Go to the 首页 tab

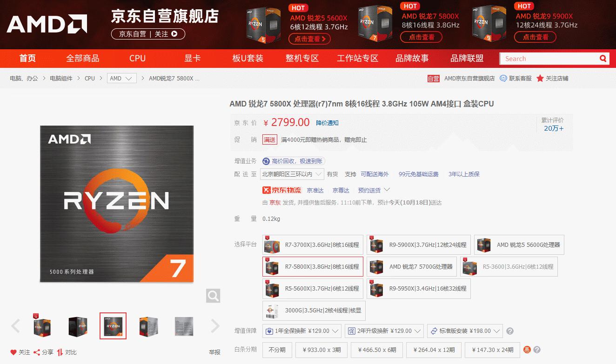27,58
